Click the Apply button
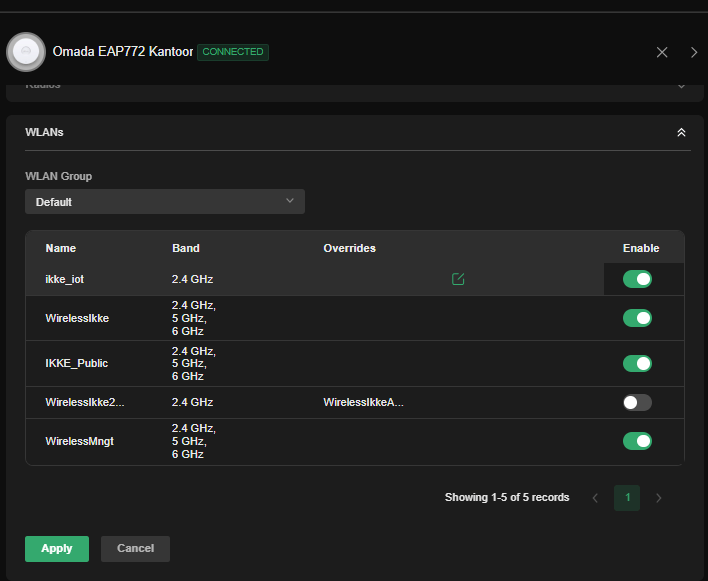 pyautogui.click(x=57, y=548)
